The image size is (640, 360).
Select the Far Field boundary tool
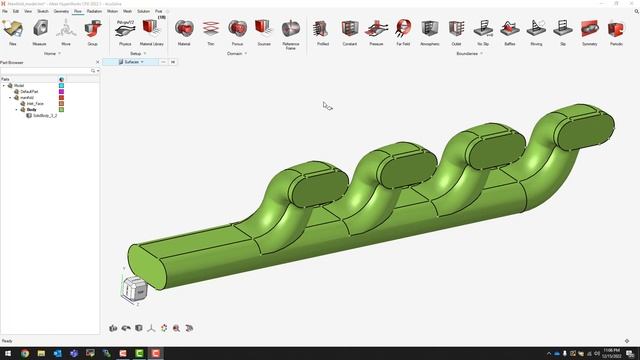click(x=403, y=32)
